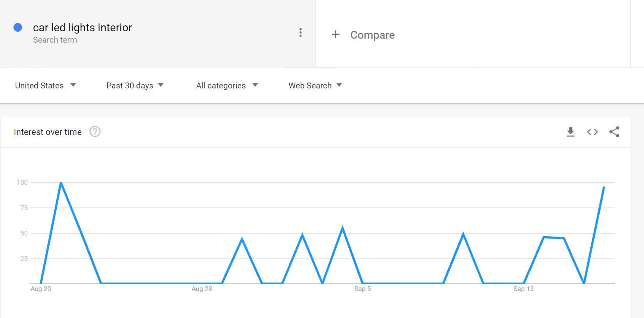Open the three-dot menu for search term

300,32
